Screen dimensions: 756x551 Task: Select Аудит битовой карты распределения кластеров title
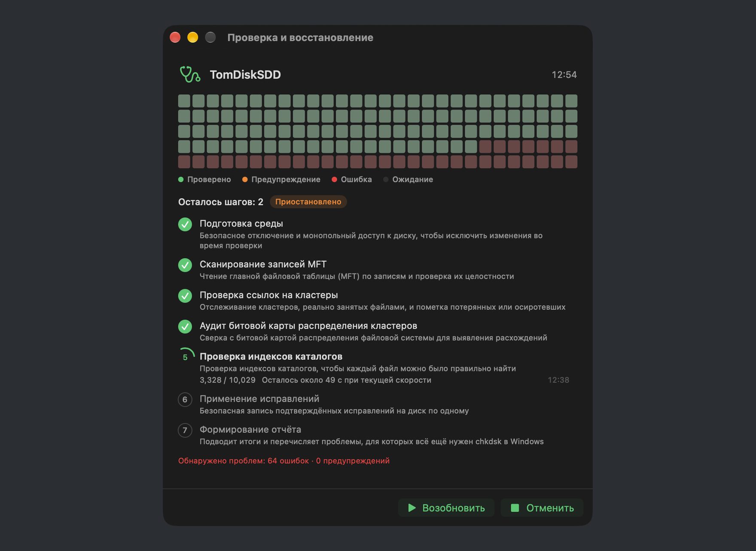[x=308, y=326]
